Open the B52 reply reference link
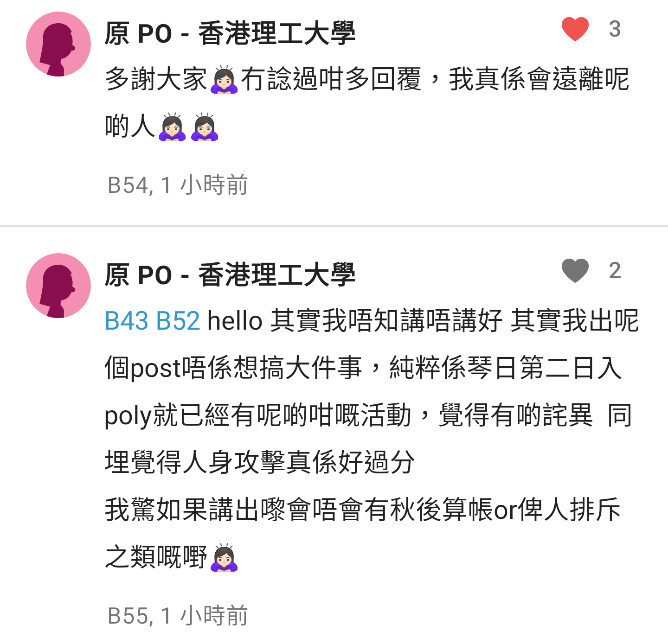Image resolution: width=668 pixels, height=644 pixels. (178, 321)
